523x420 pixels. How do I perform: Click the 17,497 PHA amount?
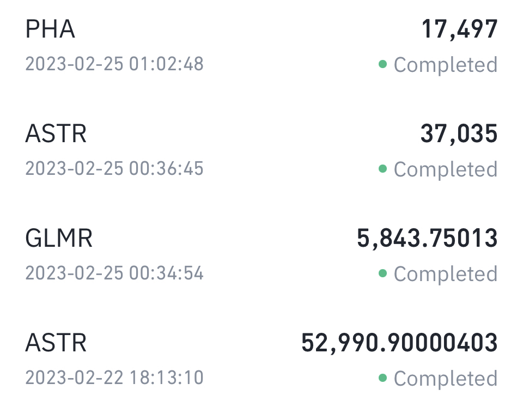[x=460, y=30]
